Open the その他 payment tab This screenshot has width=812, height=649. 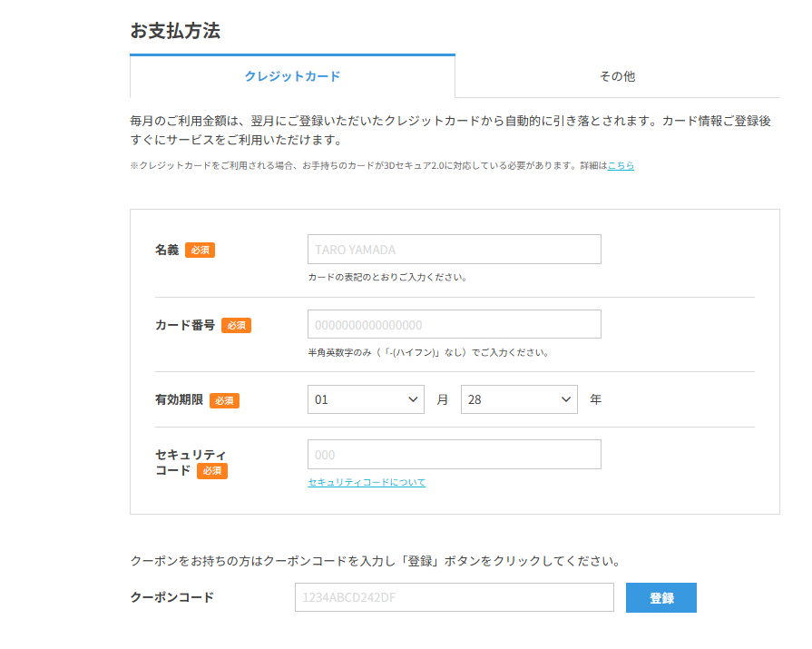(x=617, y=76)
